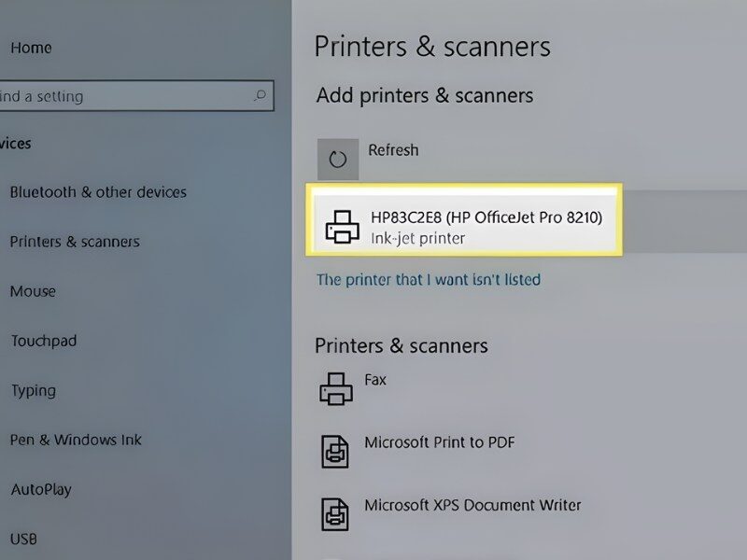The height and width of the screenshot is (560, 747).
Task: Switch to Touchpad settings
Action: point(44,341)
